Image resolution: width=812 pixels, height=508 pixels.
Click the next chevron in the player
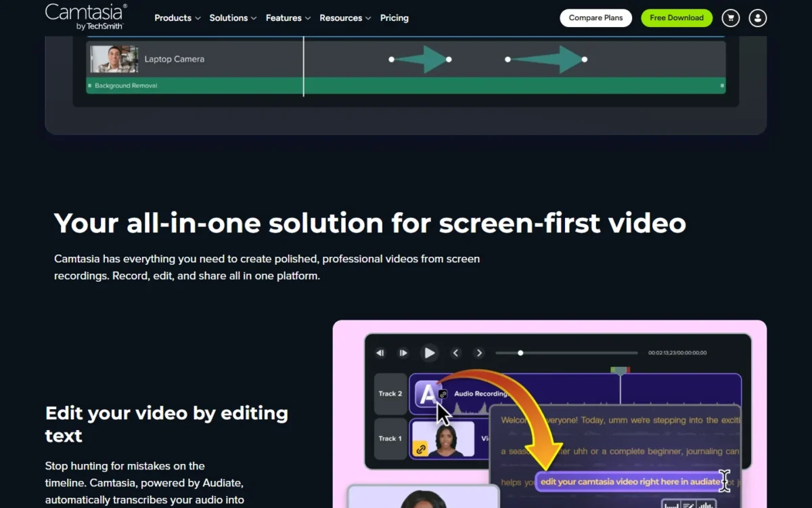[x=479, y=353]
